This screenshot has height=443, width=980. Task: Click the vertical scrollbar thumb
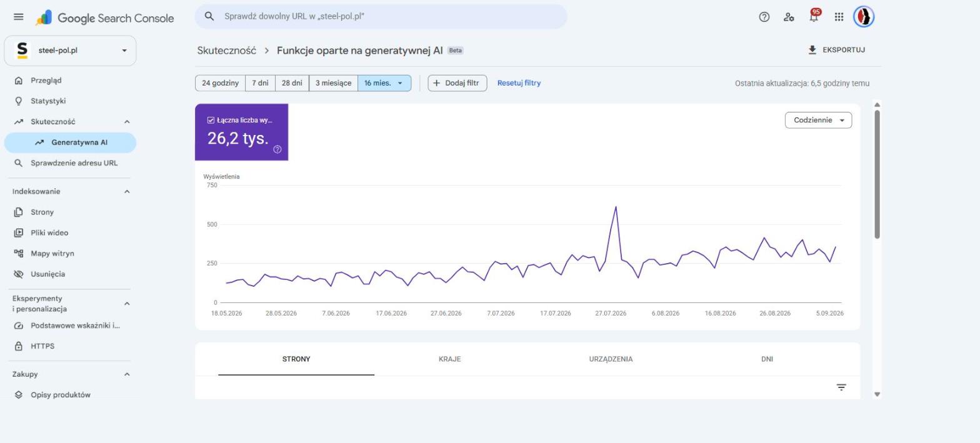point(877,174)
